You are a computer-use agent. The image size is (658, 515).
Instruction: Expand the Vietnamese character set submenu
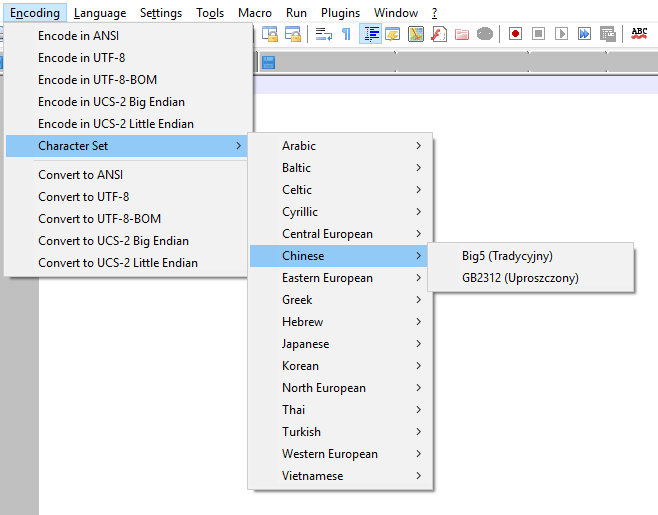click(x=340, y=476)
